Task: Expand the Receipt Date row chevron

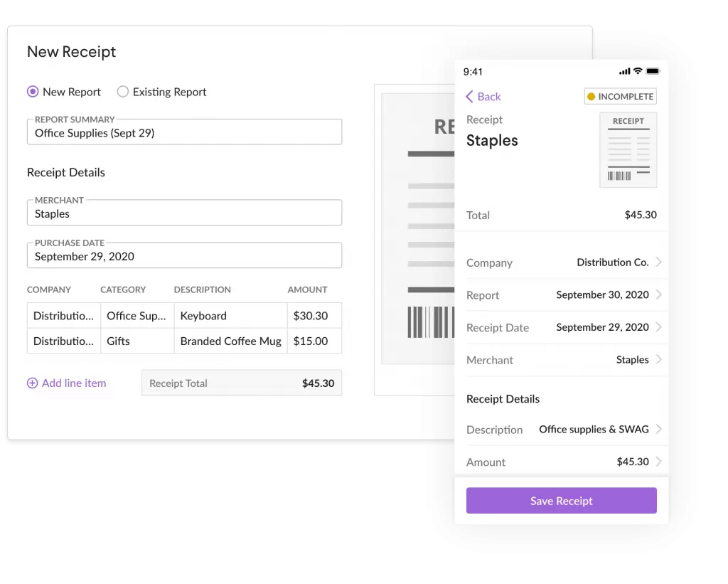Action: coord(659,328)
